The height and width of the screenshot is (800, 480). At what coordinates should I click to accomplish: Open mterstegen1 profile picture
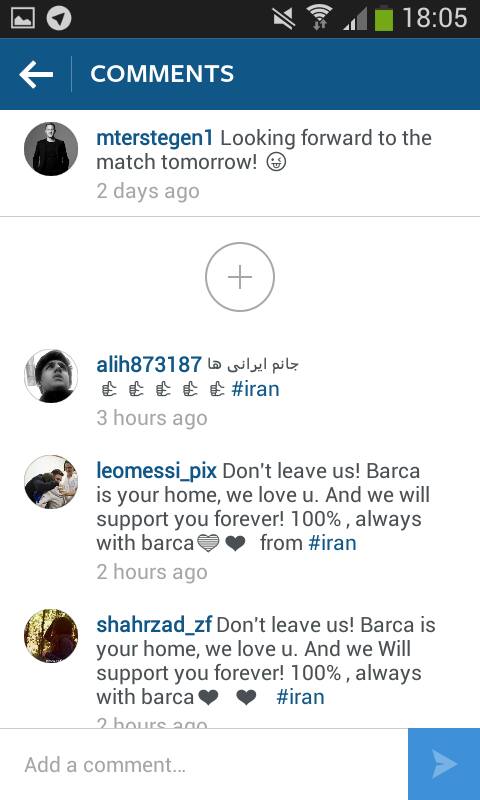tap(51, 148)
